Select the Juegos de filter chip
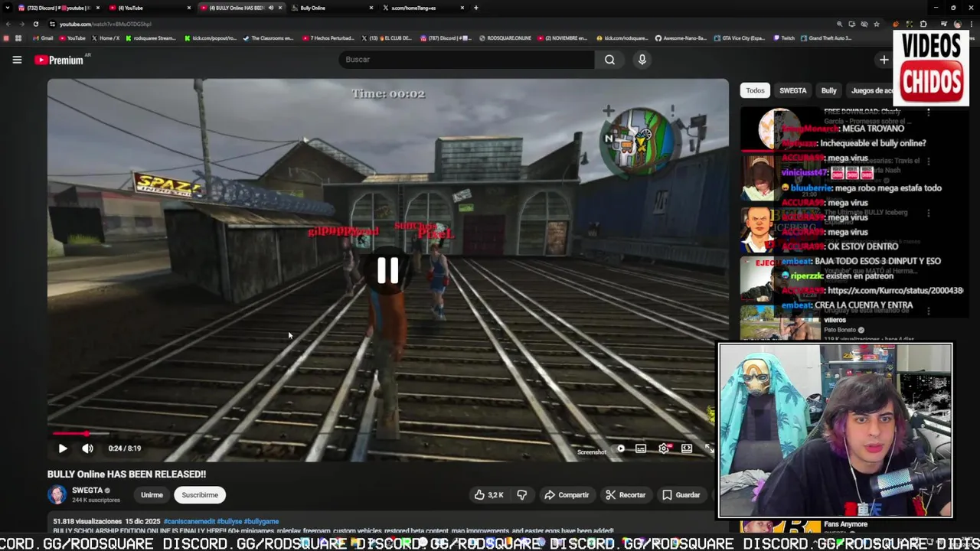The height and width of the screenshot is (551, 980). [871, 90]
